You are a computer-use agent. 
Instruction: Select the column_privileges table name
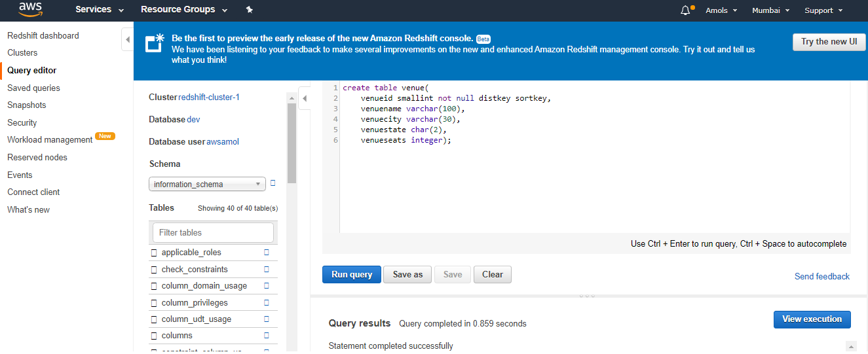coord(195,303)
